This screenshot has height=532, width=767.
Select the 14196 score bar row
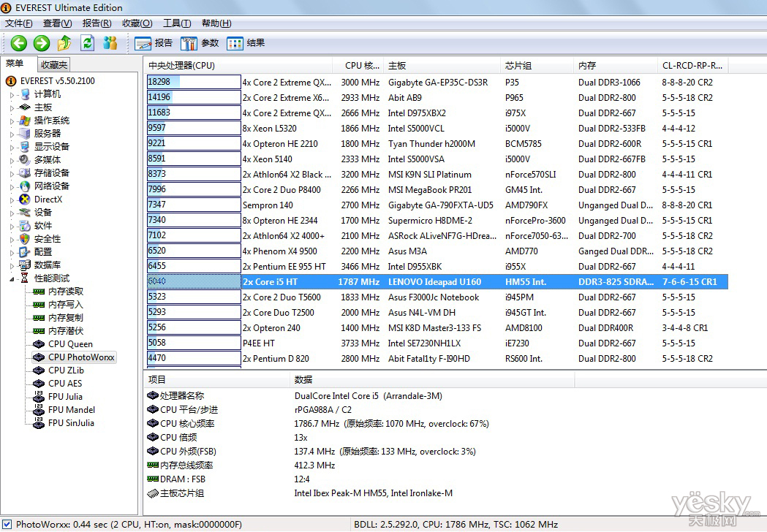click(194, 97)
